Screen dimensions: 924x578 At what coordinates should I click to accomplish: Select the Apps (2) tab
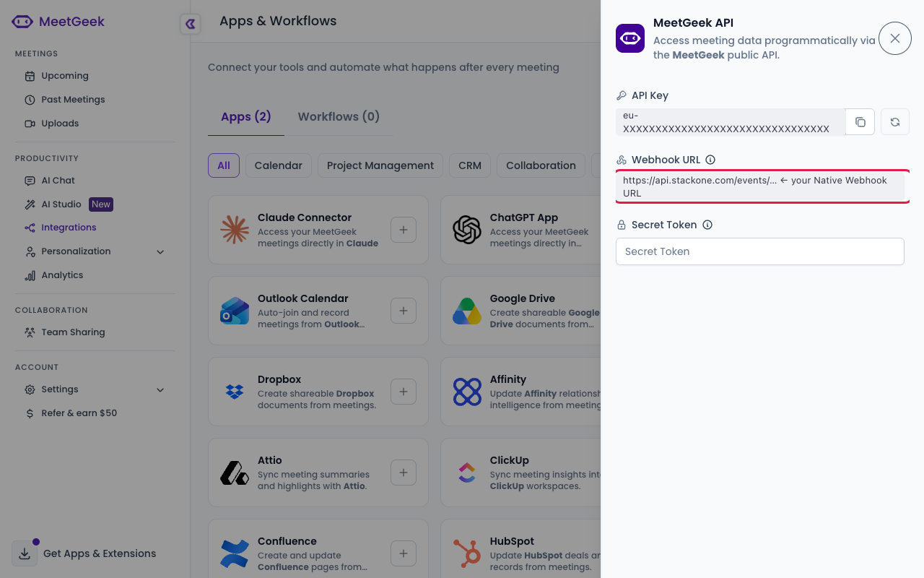tap(246, 116)
